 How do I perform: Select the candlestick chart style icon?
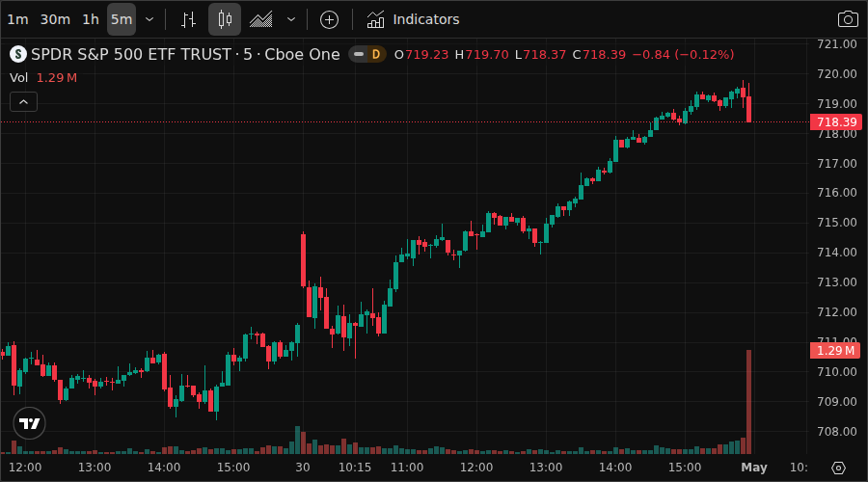point(225,19)
